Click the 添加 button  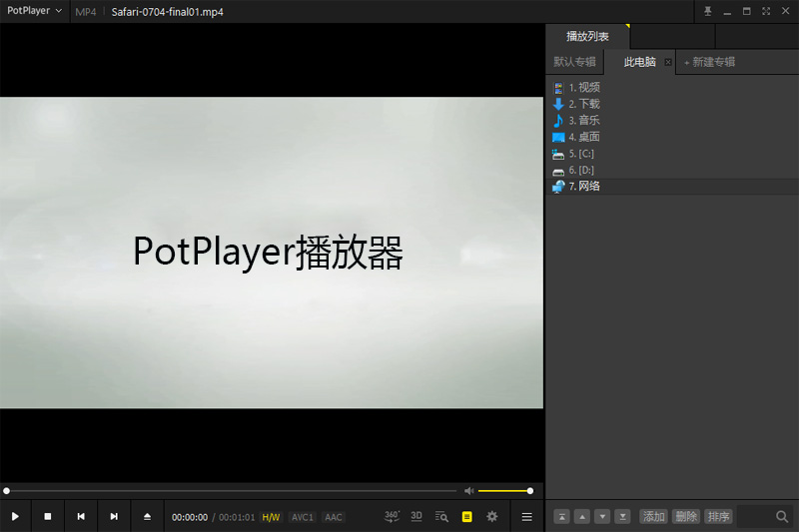(654, 517)
